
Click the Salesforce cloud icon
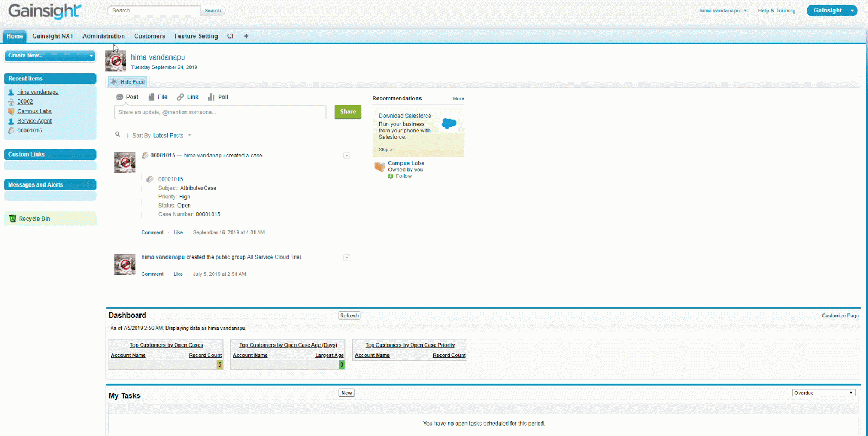[449, 124]
